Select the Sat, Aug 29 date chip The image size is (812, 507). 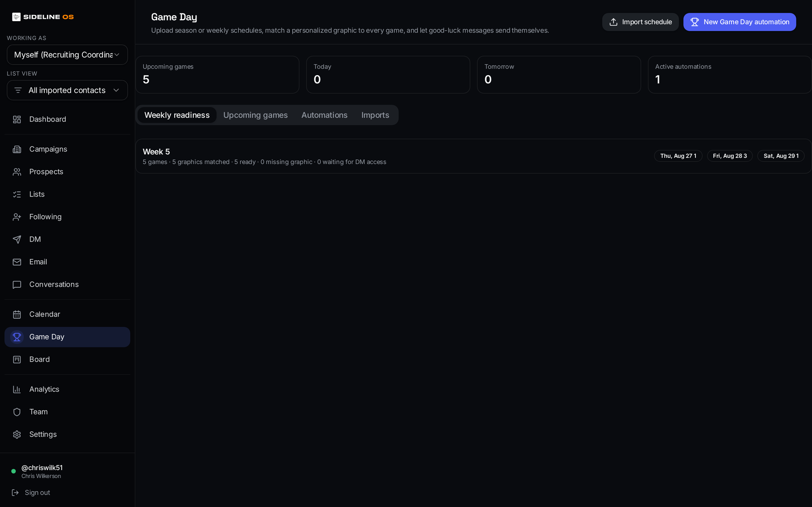pyautogui.click(x=781, y=156)
